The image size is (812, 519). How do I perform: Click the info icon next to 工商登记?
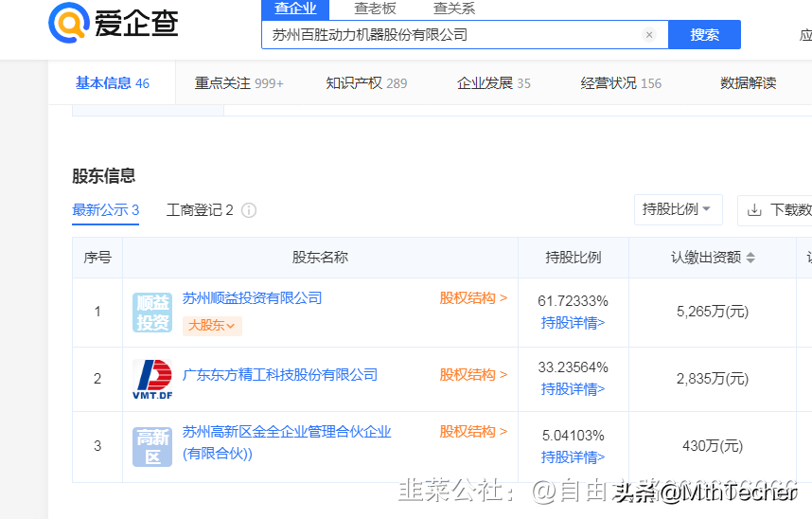pyautogui.click(x=249, y=210)
